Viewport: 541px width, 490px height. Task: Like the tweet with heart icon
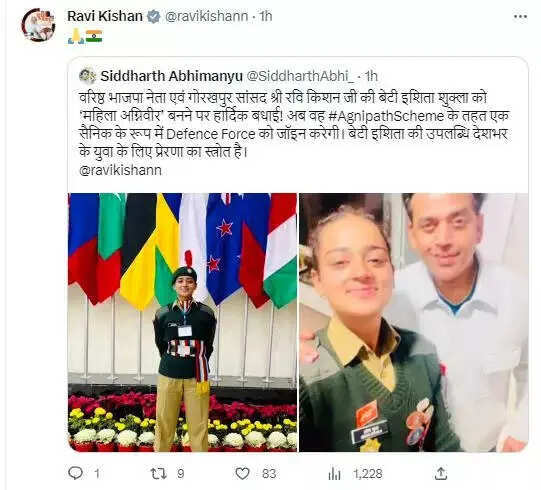point(242,473)
